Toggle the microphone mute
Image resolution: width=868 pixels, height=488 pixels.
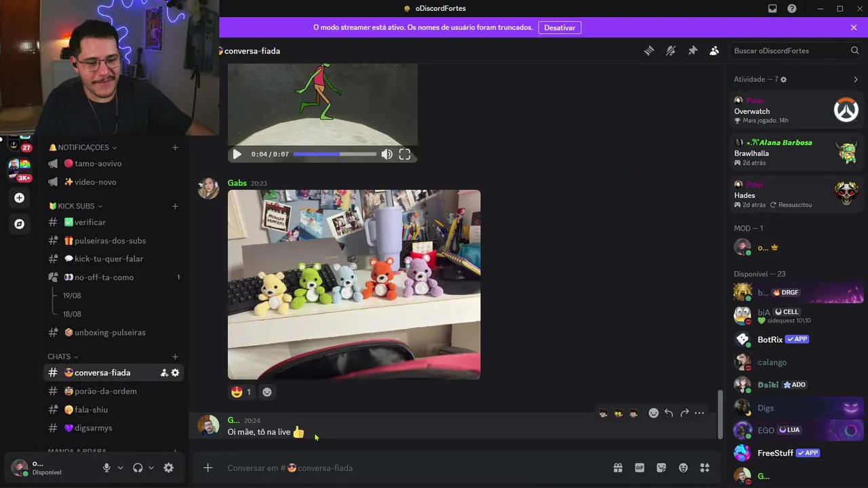(x=106, y=468)
